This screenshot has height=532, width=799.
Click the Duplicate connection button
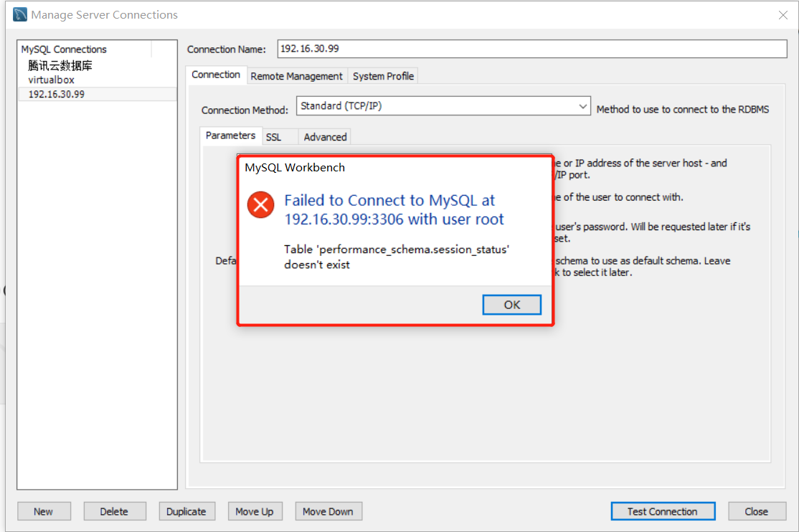(186, 511)
